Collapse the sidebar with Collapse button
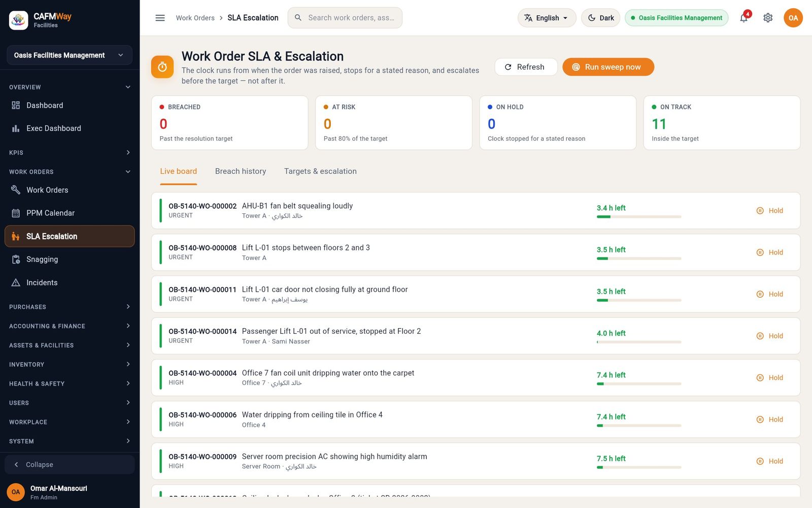 click(x=70, y=464)
